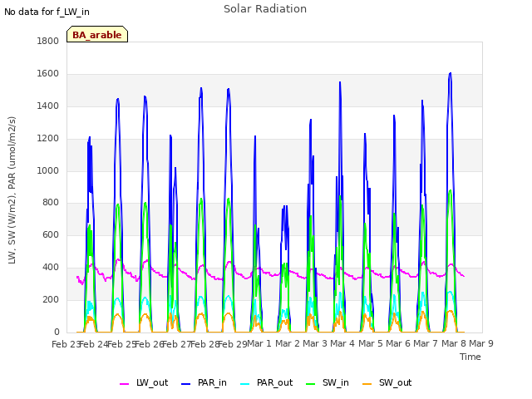Click the Mar 3 x-axis date label
The height and width of the screenshot is (399, 532).
click(x=315, y=343)
